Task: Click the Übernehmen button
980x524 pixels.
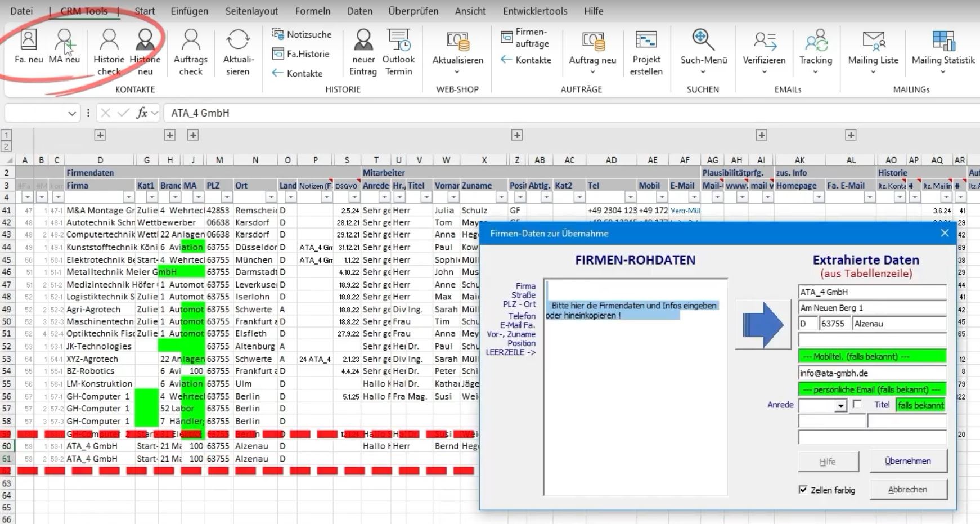Action: click(x=907, y=461)
